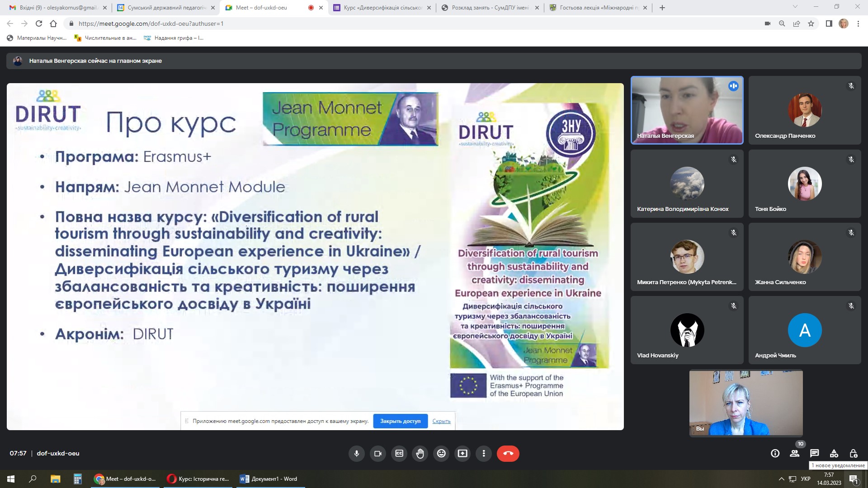
Task: Click the Скрыть link
Action: 441,421
